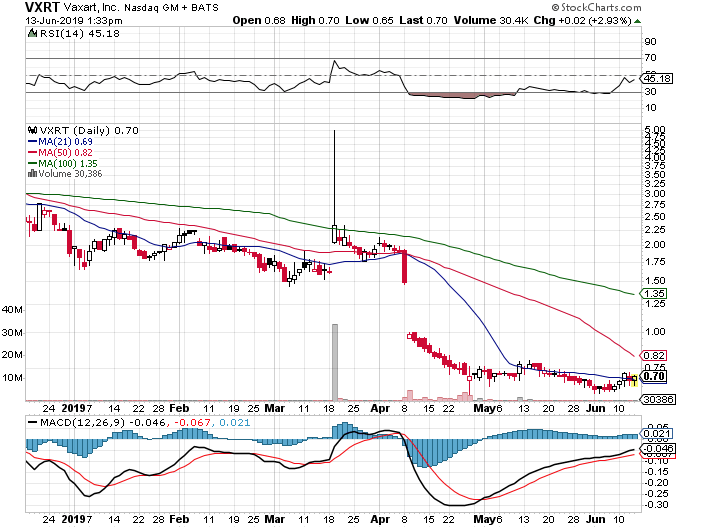
Task: Click the MA(50) 0.82 legend label
Action: (65, 153)
